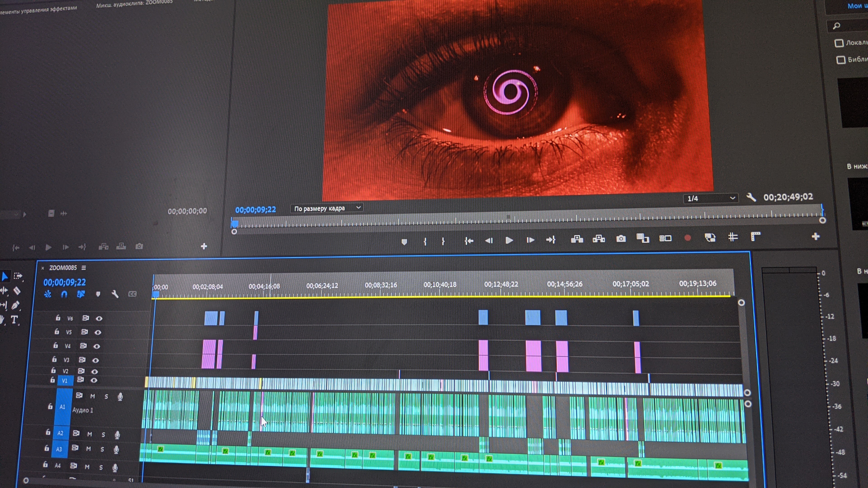Hide track V6 with eye toggle
This screenshot has width=868, height=488.
tap(99, 318)
